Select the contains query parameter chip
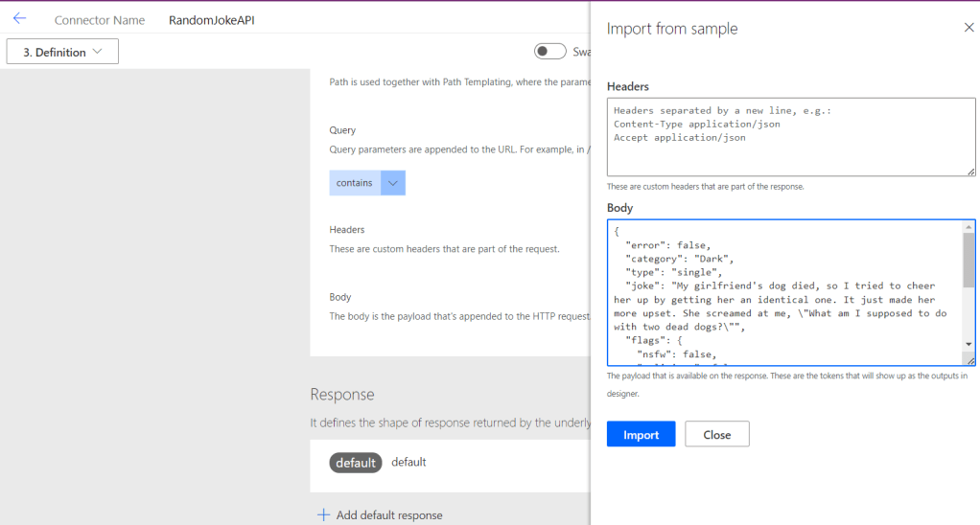This screenshot has width=980, height=525. click(355, 183)
